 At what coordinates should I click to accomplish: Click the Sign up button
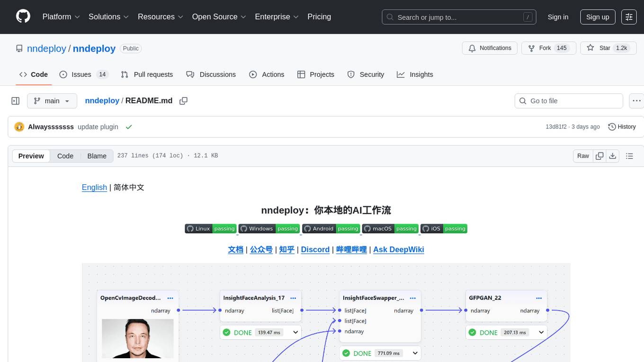[x=598, y=17]
